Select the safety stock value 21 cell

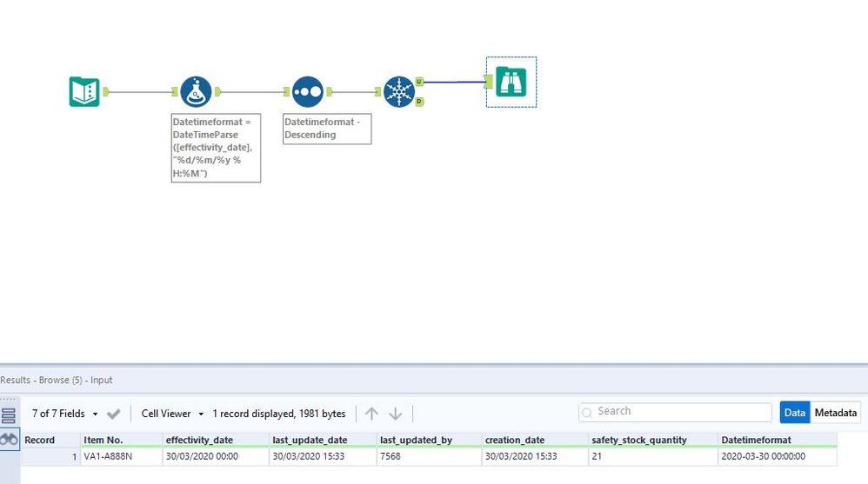[652, 456]
